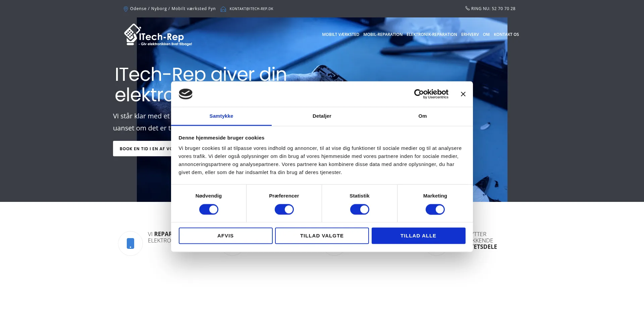Image resolution: width=644 pixels, height=333 pixels.
Task: Disable the Præferencer cookie switch
Action: (284, 210)
